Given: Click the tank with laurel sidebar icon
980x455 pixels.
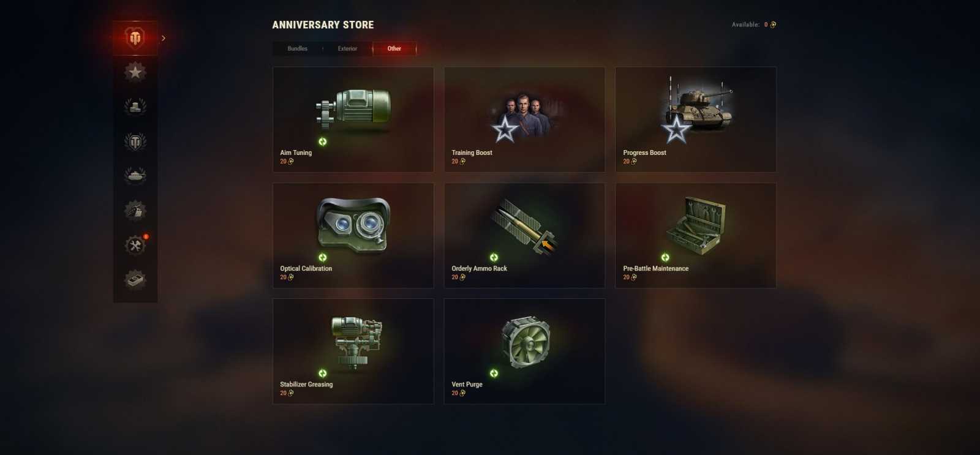Looking at the screenshot, I should (x=135, y=176).
